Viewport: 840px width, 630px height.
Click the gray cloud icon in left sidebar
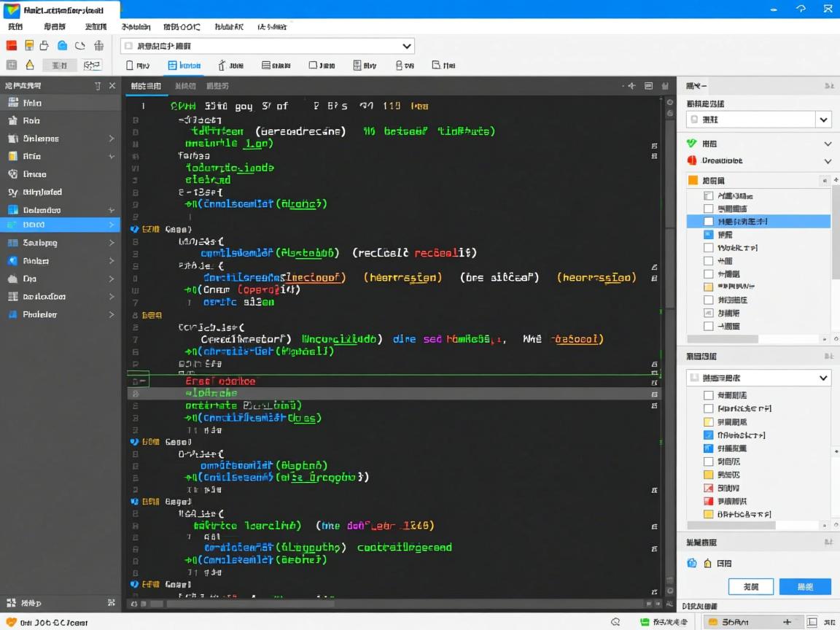click(12, 279)
